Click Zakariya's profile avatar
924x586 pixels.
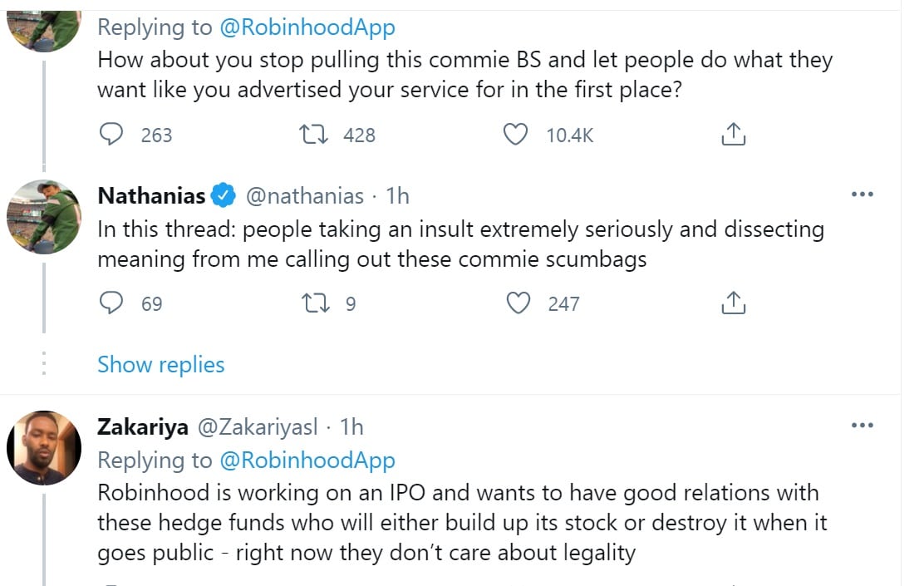click(x=43, y=448)
